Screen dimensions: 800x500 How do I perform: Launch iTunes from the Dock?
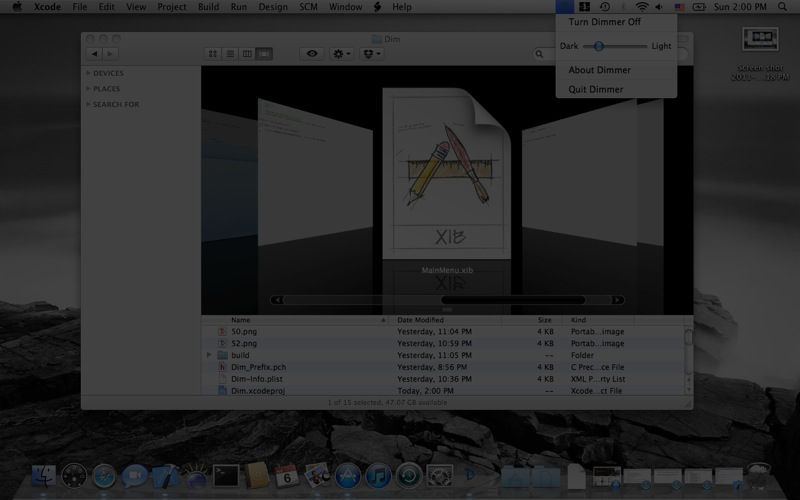(378, 476)
